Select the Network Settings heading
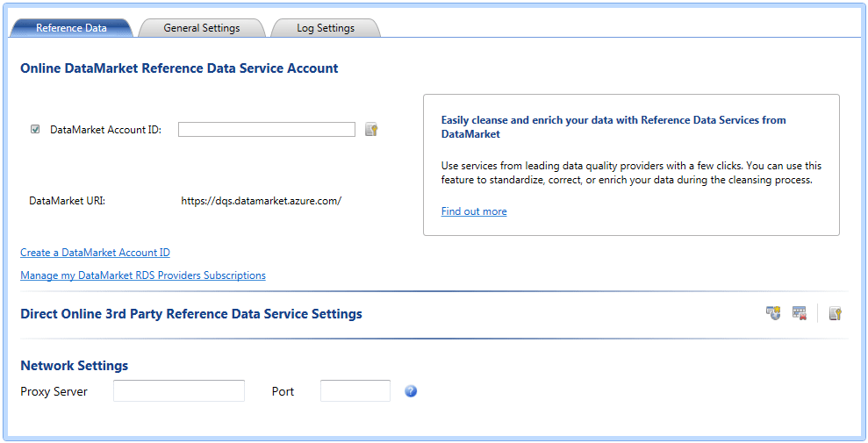Viewport: 868px width, 443px height. (x=75, y=366)
